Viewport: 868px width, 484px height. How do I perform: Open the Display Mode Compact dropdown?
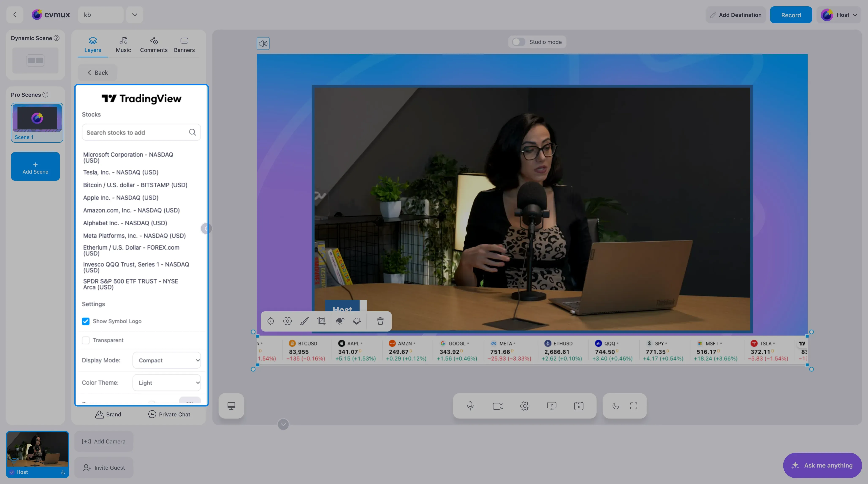[167, 360]
